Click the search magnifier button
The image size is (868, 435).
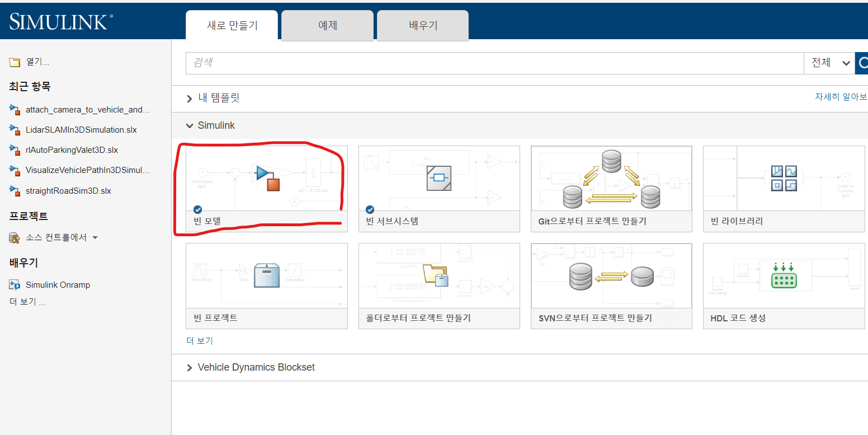pyautogui.click(x=862, y=63)
